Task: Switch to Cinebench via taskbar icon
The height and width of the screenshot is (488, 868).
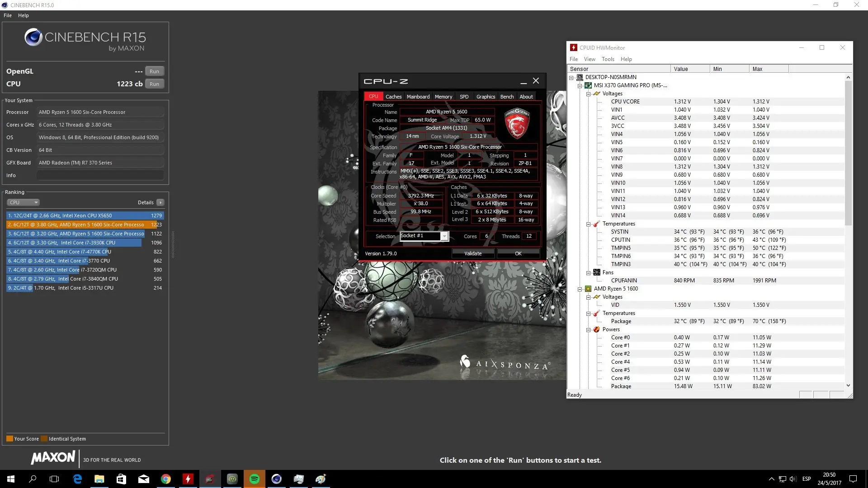Action: pos(277,479)
